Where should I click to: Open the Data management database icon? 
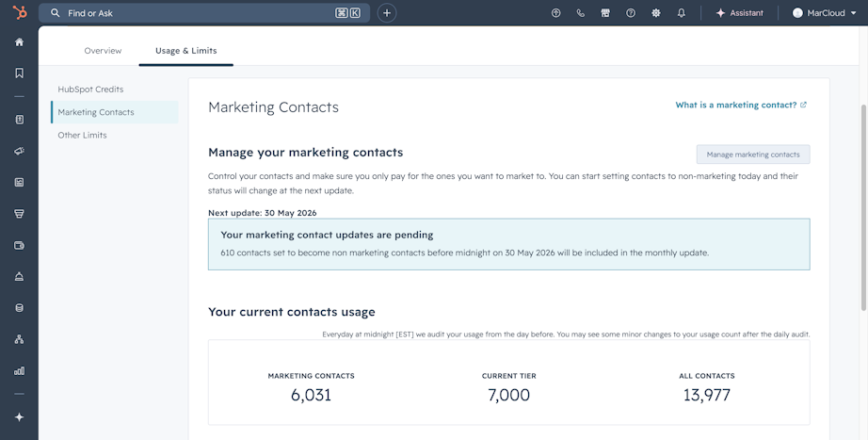[20, 308]
